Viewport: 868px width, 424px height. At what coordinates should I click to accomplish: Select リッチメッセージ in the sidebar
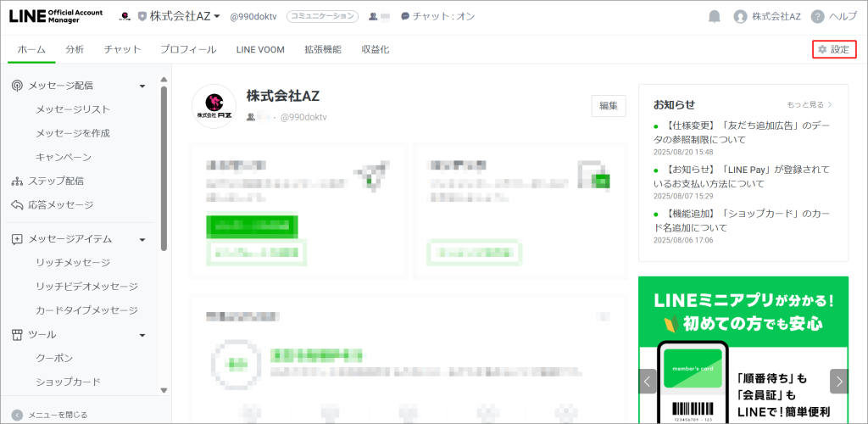tap(73, 263)
